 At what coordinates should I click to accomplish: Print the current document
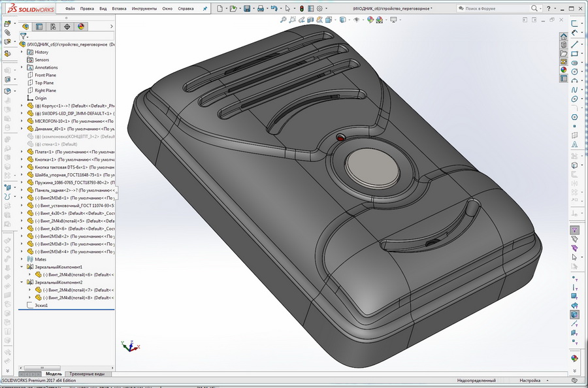point(262,8)
